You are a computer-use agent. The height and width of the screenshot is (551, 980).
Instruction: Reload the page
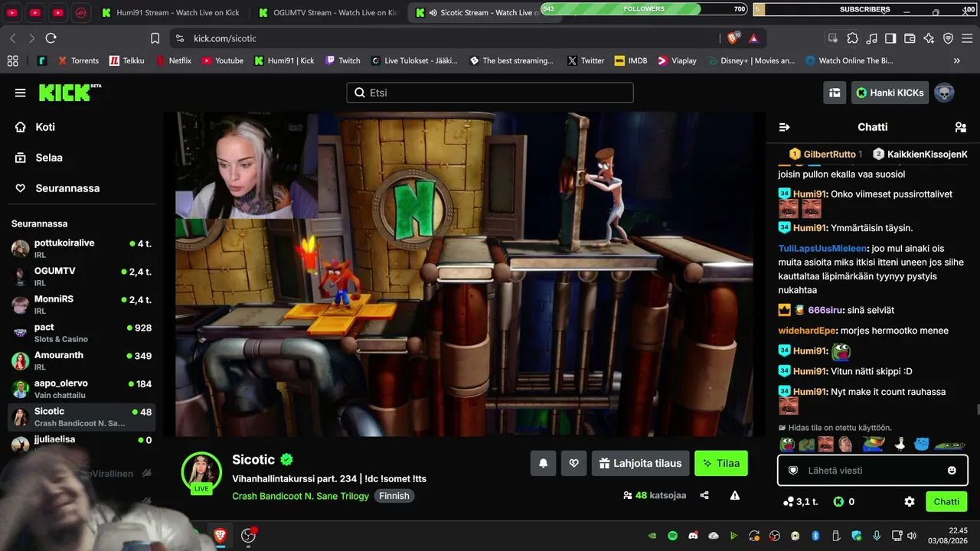[x=51, y=38]
